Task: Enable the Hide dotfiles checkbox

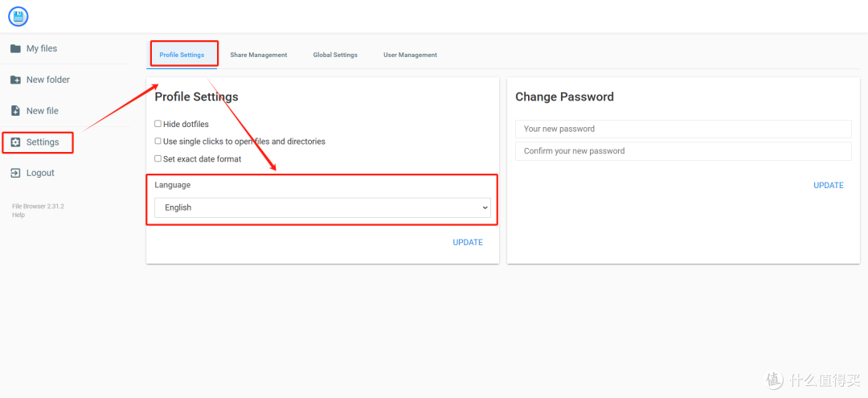Action: 158,124
